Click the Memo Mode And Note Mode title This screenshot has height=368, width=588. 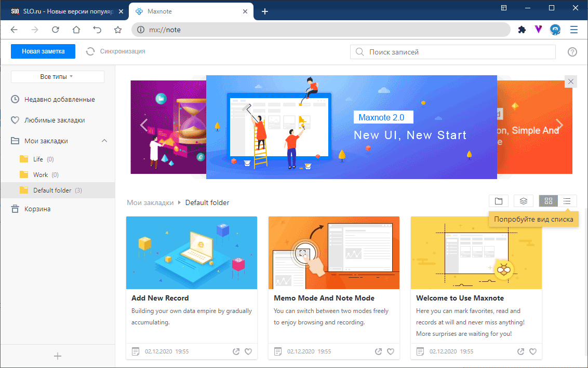click(324, 298)
